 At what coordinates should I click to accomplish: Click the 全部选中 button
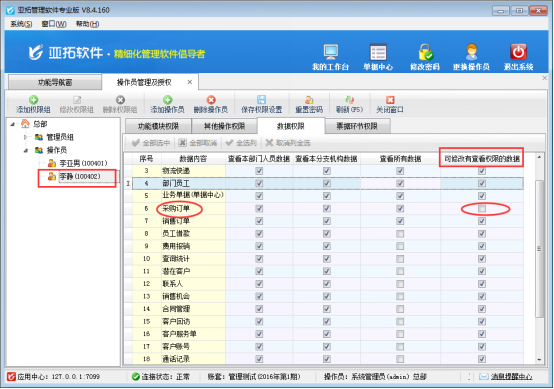151,143
